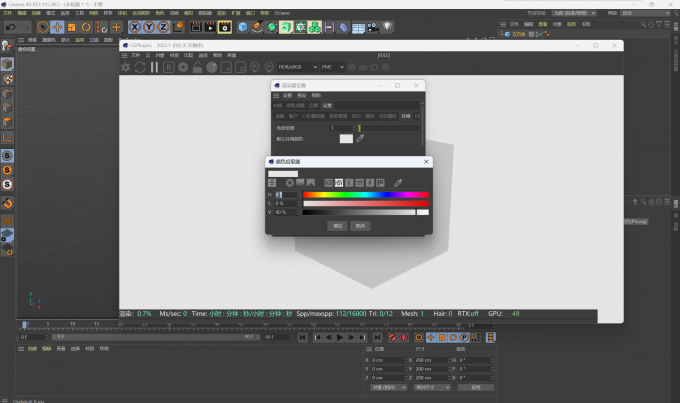The height and width of the screenshot is (403, 680).
Task: Add a Cube primitive object
Action: tap(243, 27)
